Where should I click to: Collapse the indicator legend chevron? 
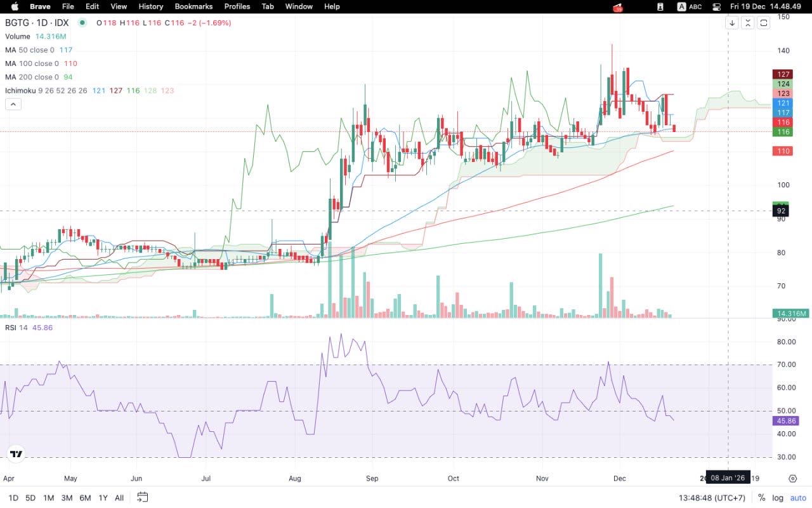pos(13,105)
